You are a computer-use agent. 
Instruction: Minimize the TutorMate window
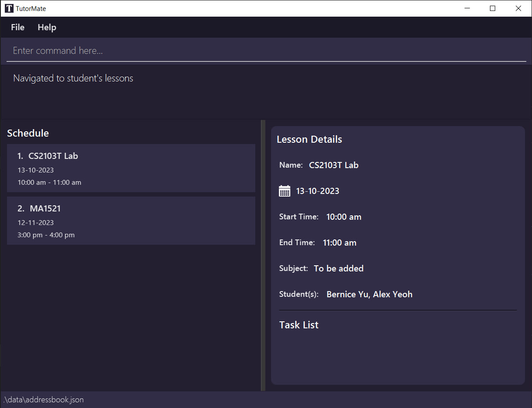click(x=467, y=8)
